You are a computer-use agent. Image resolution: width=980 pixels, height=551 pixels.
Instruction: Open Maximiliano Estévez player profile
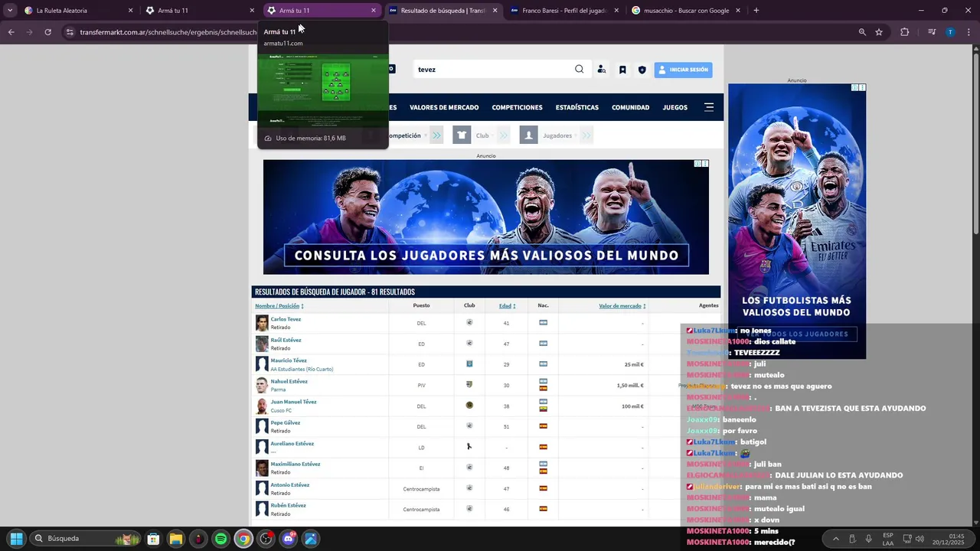click(295, 464)
